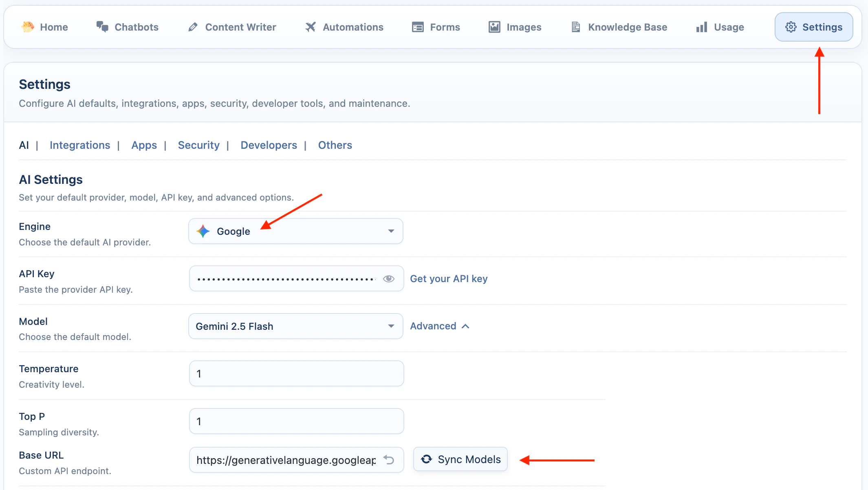Select the Images gallery icon
The height and width of the screenshot is (490, 868).
493,27
